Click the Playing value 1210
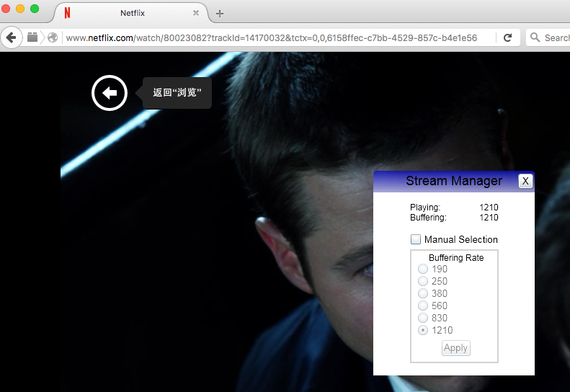This screenshot has width=570, height=392. click(x=489, y=208)
